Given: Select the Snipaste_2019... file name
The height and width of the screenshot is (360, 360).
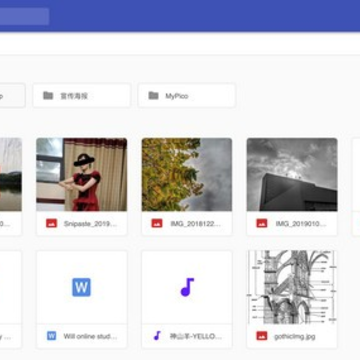Looking at the screenshot, I should (x=90, y=224).
